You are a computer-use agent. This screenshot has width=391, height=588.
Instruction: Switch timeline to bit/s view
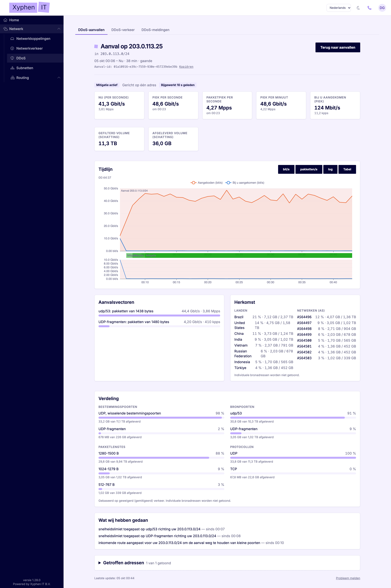pyautogui.click(x=286, y=169)
